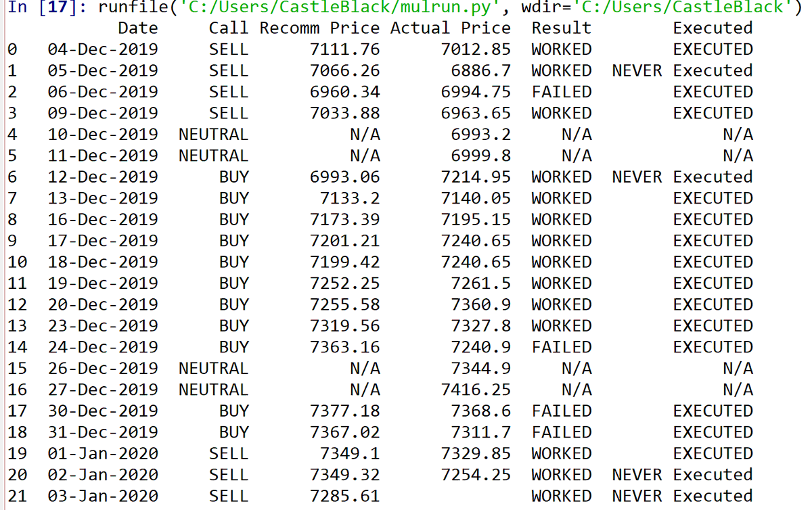Click recomm price 7363.16
The image size is (812, 510).
tap(345, 347)
